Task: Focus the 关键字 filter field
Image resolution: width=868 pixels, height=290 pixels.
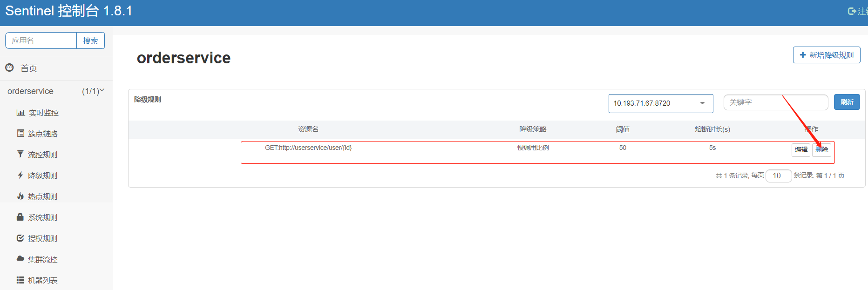Action: pyautogui.click(x=776, y=102)
